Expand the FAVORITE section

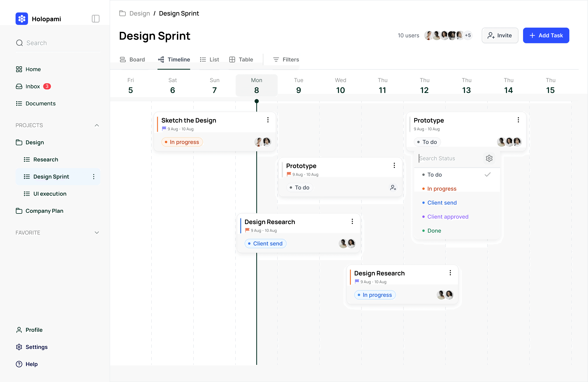(x=97, y=232)
